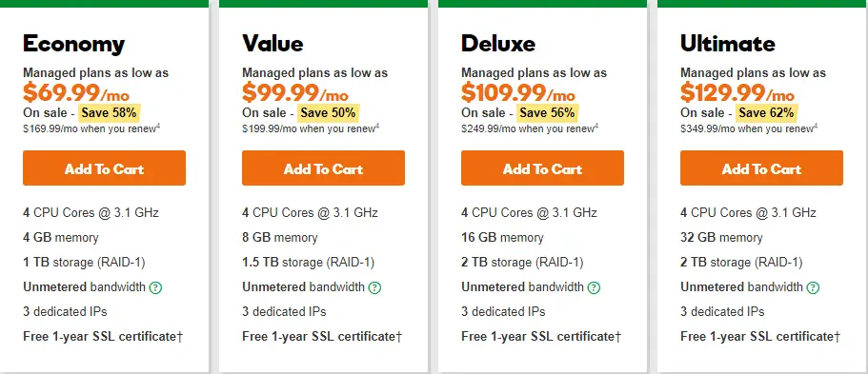Click Ultimate plan bandwidth question icon
The height and width of the screenshot is (374, 868).
pos(813,287)
